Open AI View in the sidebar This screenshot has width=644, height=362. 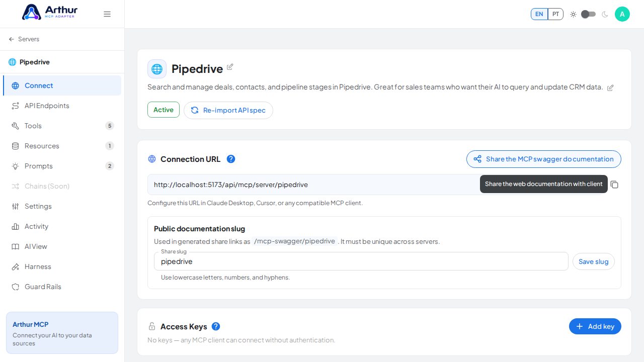[x=62, y=246]
